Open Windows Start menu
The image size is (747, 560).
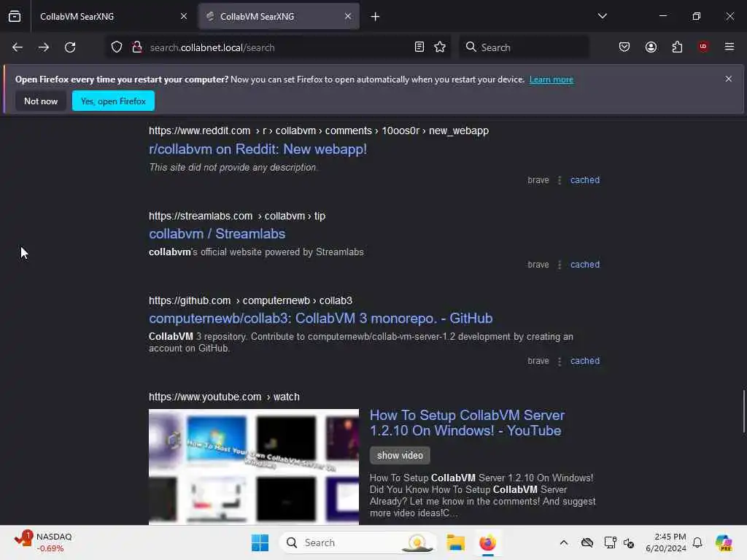tap(260, 542)
